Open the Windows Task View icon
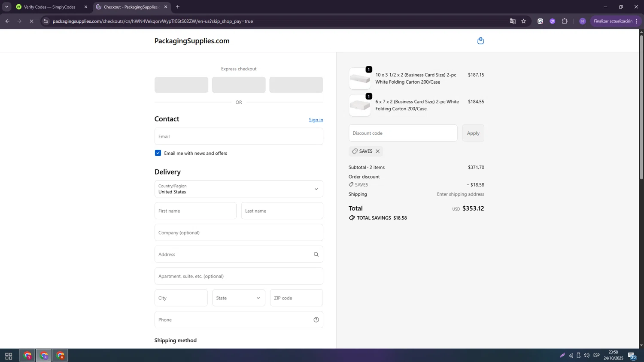The height and width of the screenshot is (362, 644). pos(9,356)
